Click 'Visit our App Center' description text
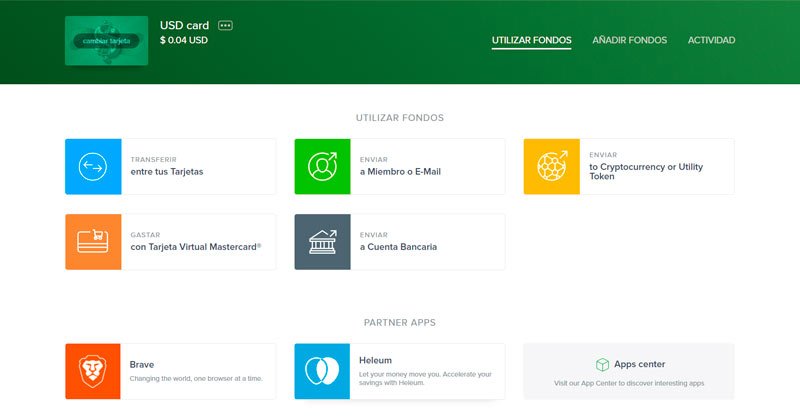 629,383
